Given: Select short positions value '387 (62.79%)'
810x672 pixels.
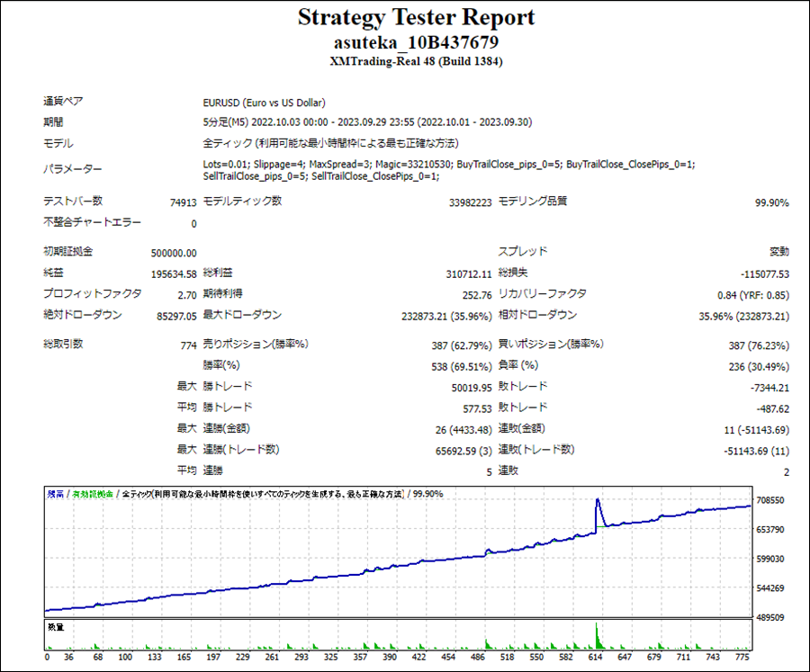Looking at the screenshot, I should tap(462, 345).
